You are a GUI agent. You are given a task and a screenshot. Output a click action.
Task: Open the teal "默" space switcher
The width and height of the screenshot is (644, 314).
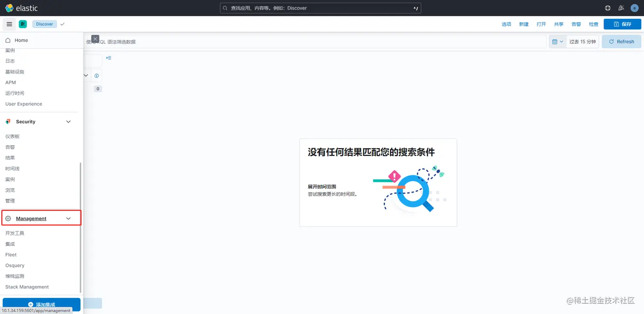[x=23, y=24]
